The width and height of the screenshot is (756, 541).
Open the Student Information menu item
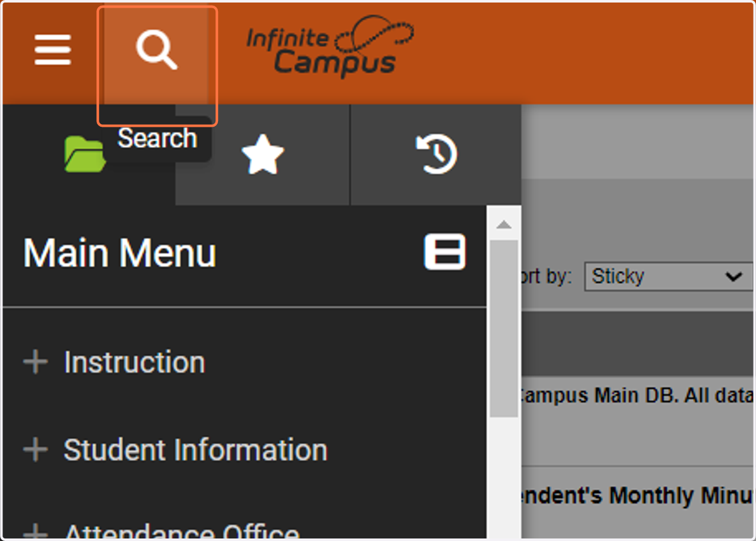coord(195,450)
